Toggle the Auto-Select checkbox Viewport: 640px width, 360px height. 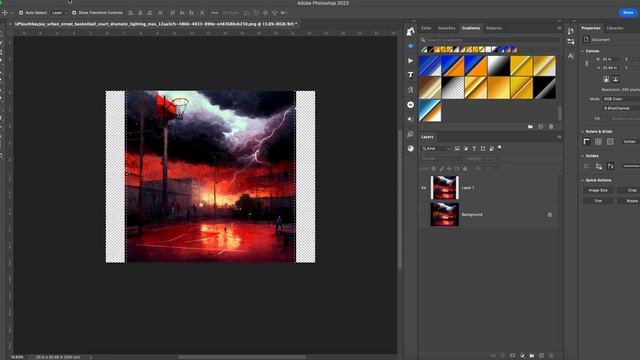click(x=21, y=13)
